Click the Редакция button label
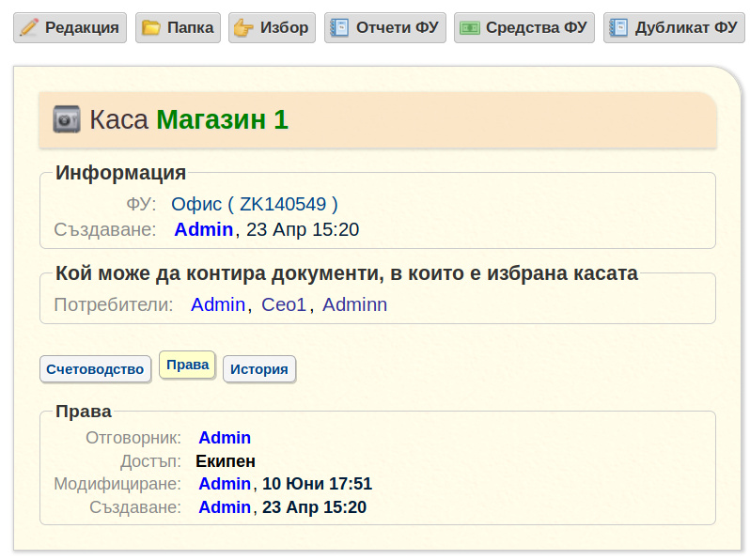The height and width of the screenshot is (560, 750). click(x=82, y=28)
